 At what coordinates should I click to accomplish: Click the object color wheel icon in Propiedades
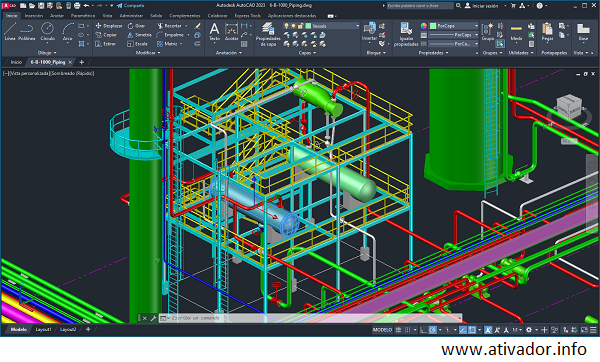[424, 26]
